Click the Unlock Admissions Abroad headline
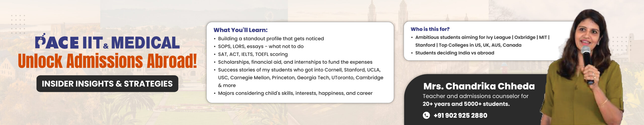The width and height of the screenshot is (644, 125). [107, 61]
